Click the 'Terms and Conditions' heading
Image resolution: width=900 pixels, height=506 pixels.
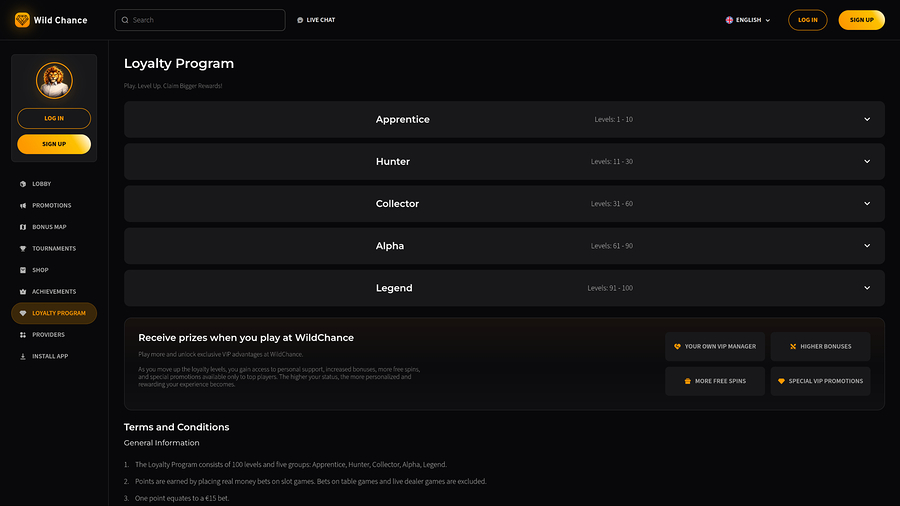coord(176,427)
